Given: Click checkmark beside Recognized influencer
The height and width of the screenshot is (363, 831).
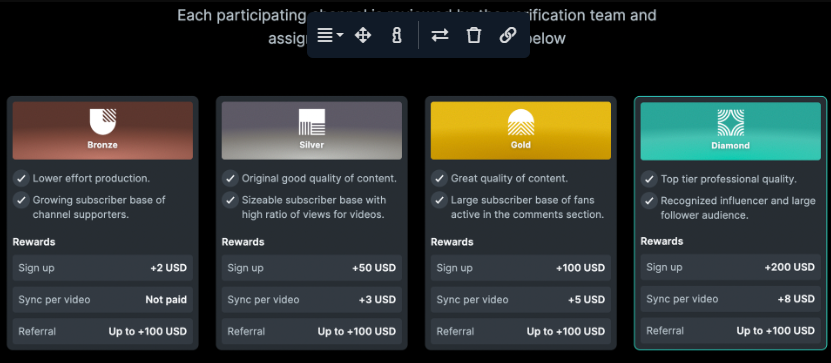Looking at the screenshot, I should click(649, 201).
